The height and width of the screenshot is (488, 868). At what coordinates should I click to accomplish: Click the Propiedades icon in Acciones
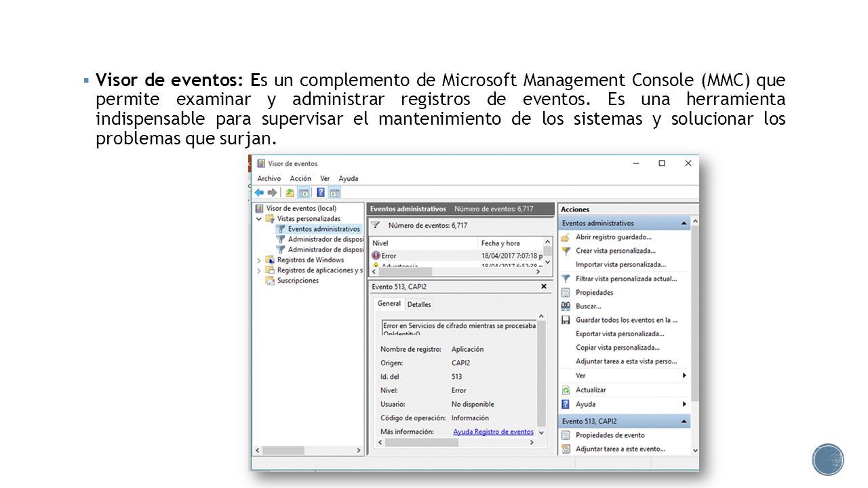click(x=566, y=293)
